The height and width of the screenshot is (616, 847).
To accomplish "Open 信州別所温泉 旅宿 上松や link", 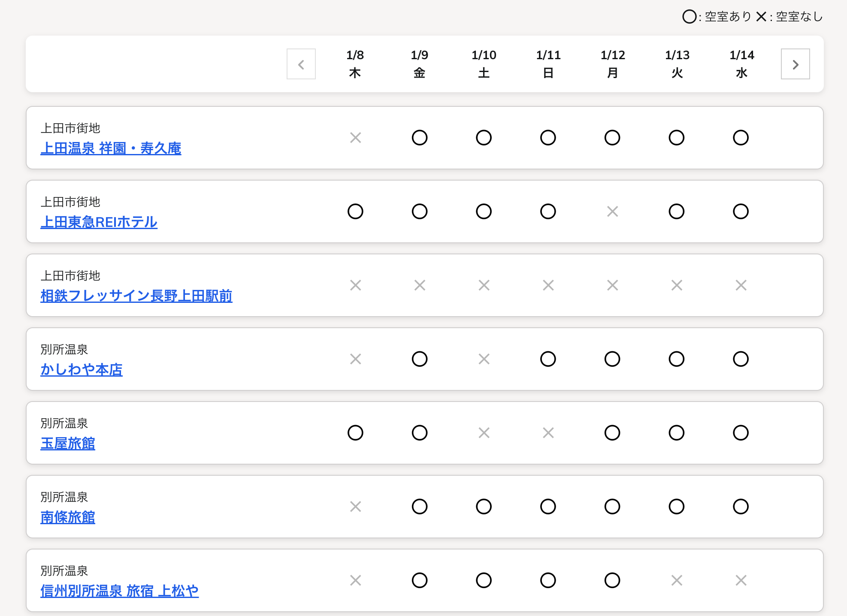I will pos(119,591).
